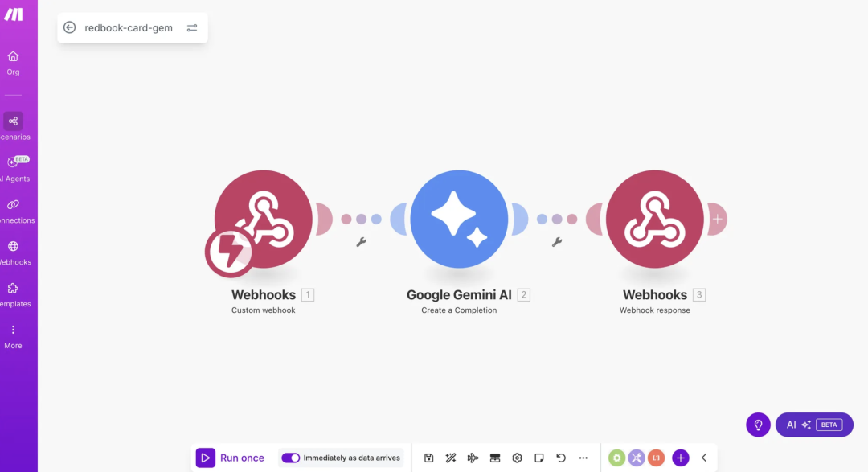Click the explain flow airplane icon
Image resolution: width=868 pixels, height=472 pixels.
click(473, 458)
